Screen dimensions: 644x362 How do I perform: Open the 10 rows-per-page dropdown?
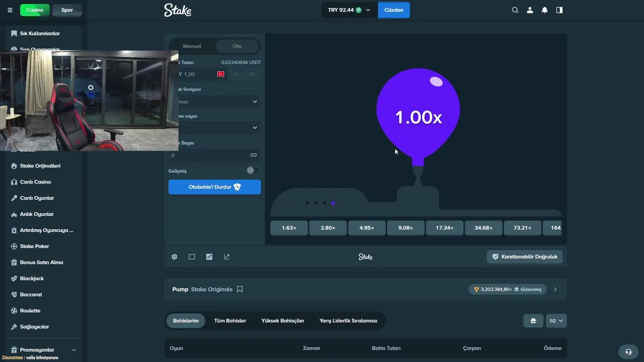pyautogui.click(x=556, y=321)
